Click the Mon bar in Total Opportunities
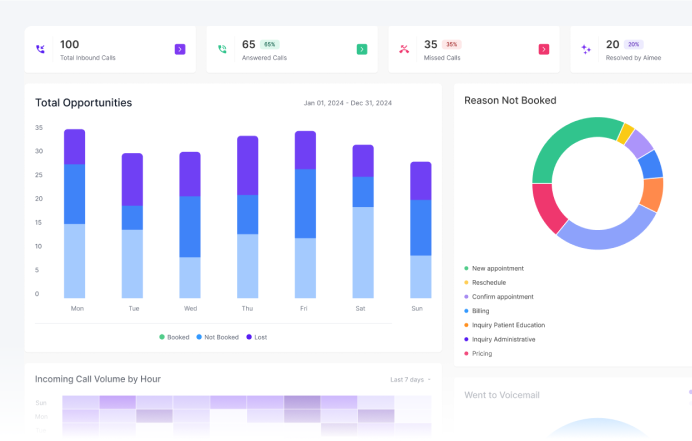This screenshot has height=441, width=692. coord(75,214)
